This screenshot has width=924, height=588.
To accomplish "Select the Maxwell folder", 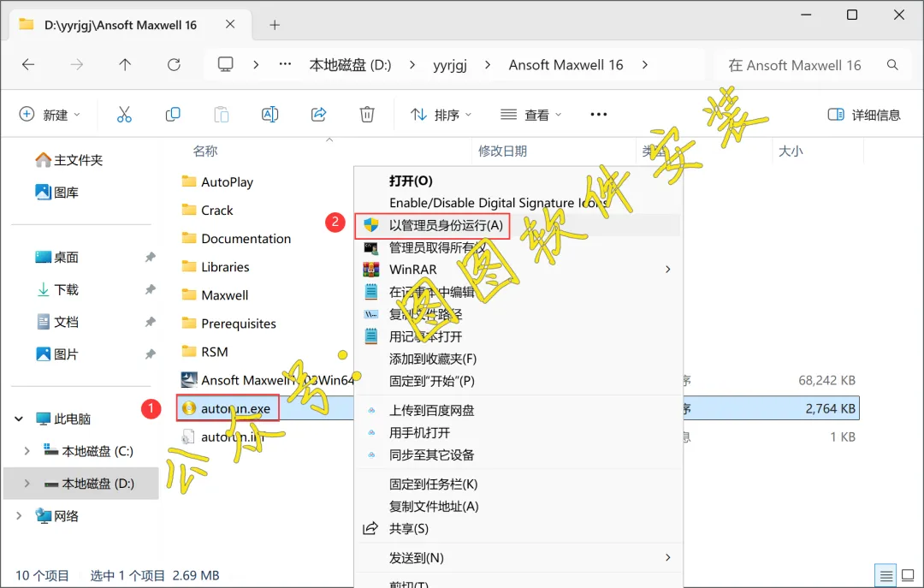I will point(215,295).
